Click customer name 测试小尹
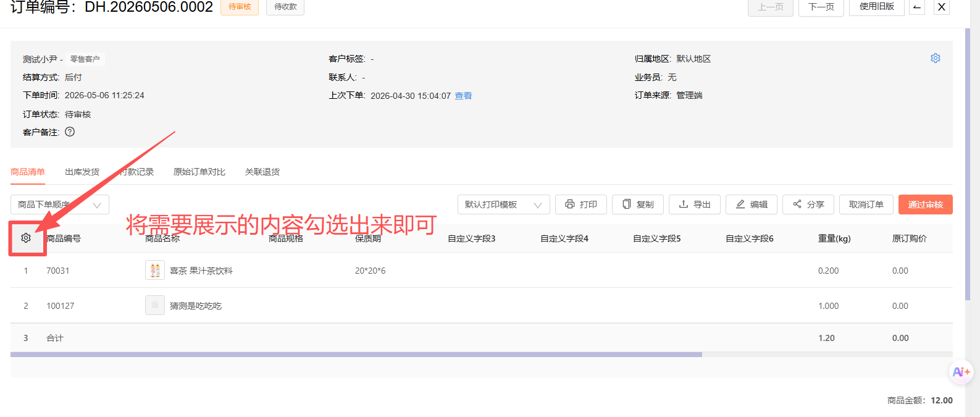The height and width of the screenshot is (417, 980). pyautogui.click(x=40, y=59)
